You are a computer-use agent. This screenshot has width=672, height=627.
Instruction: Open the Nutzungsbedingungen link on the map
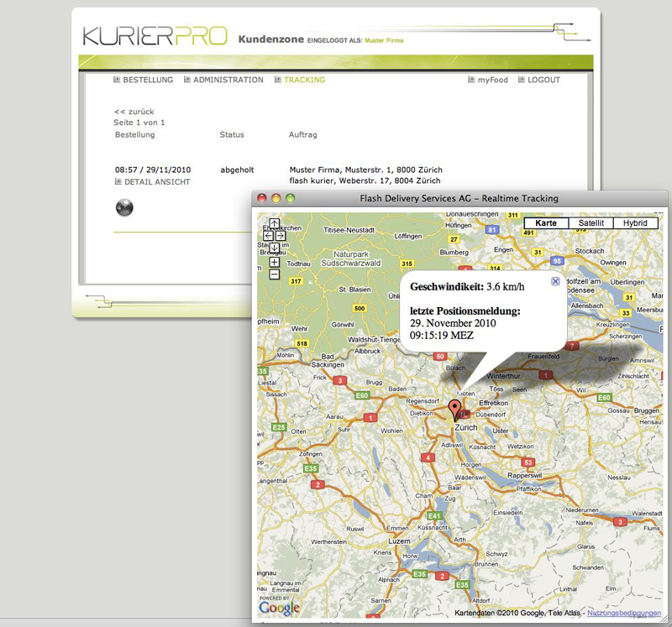click(624, 614)
